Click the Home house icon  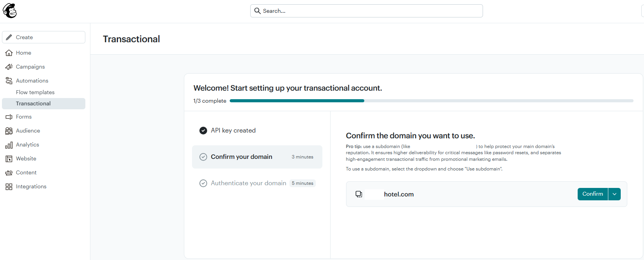[9, 53]
